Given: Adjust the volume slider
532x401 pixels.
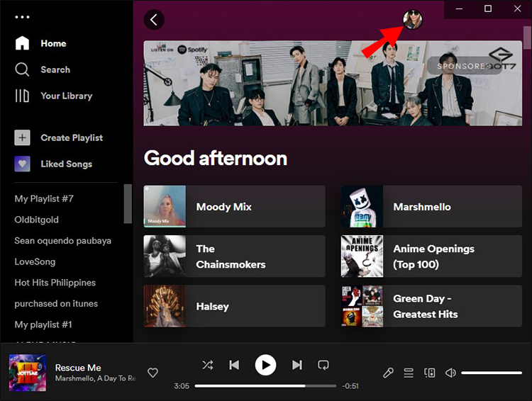Looking at the screenshot, I should (x=492, y=373).
